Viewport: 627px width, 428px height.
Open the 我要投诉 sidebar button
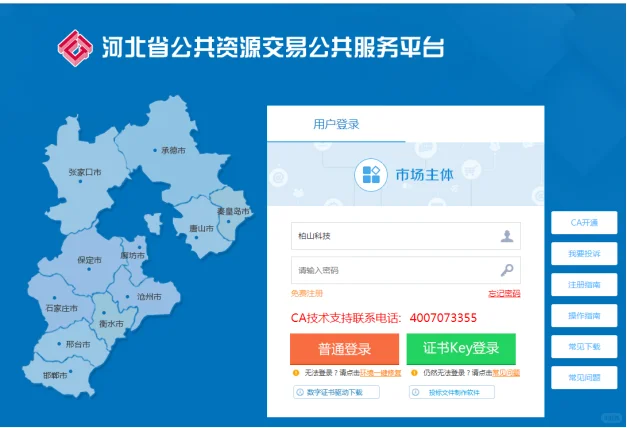(584, 254)
